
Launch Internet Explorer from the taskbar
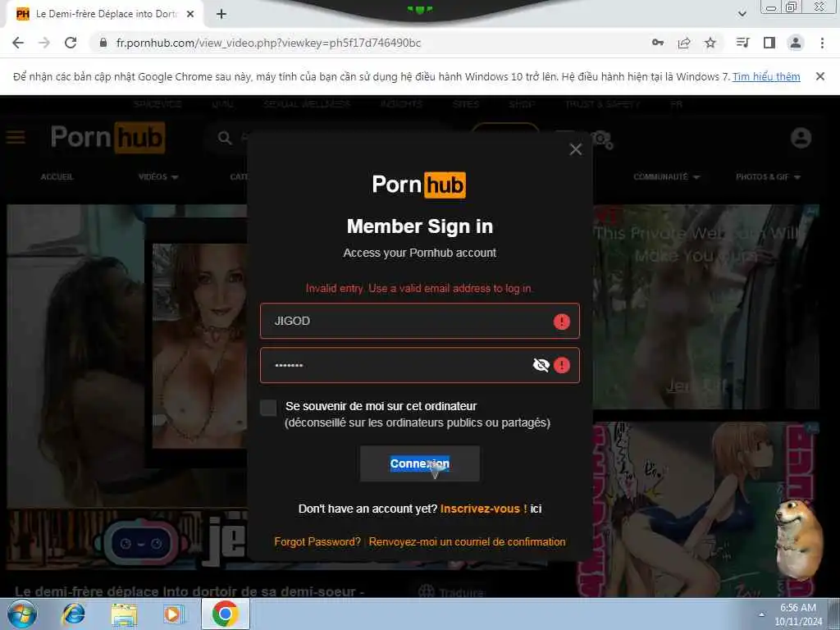[x=73, y=614]
